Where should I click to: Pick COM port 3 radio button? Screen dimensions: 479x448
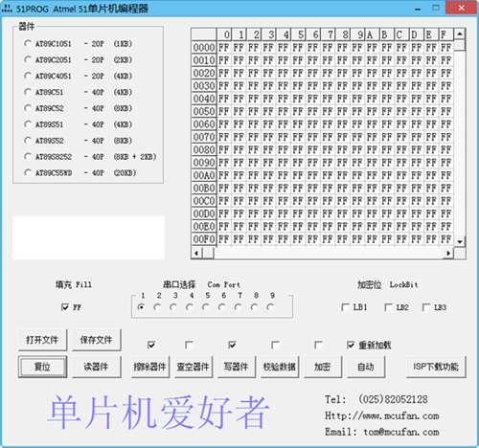pyautogui.click(x=173, y=307)
